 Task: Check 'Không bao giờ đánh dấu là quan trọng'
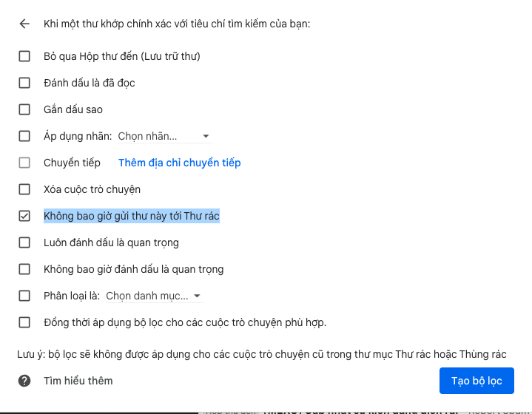coord(24,269)
